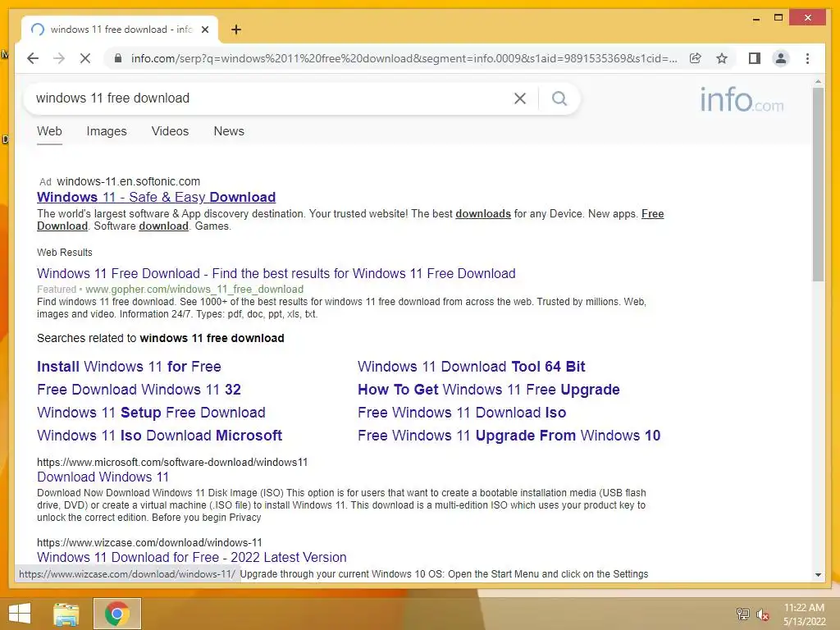This screenshot has height=630, width=840.
Task: Open gopher Windows 11 Free Download result
Action: (276, 274)
